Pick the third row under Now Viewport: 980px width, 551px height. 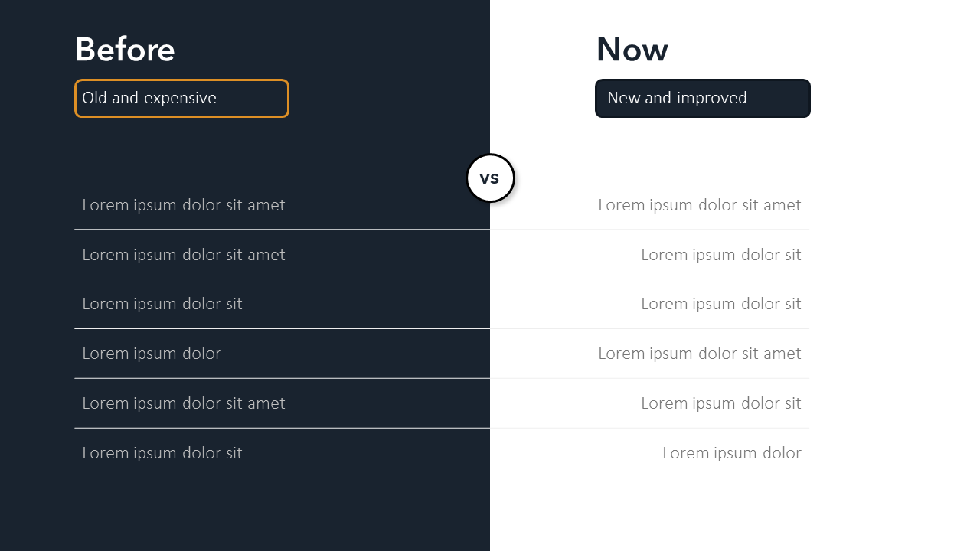[x=720, y=304]
